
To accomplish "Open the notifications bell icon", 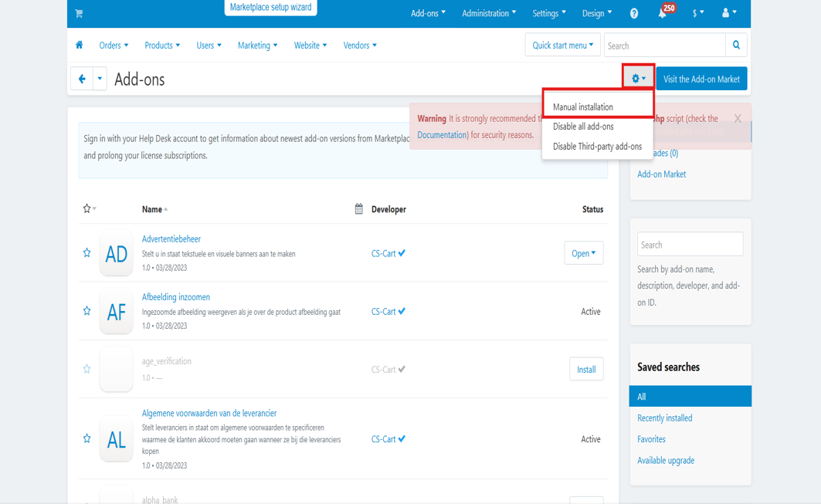I will pos(662,13).
